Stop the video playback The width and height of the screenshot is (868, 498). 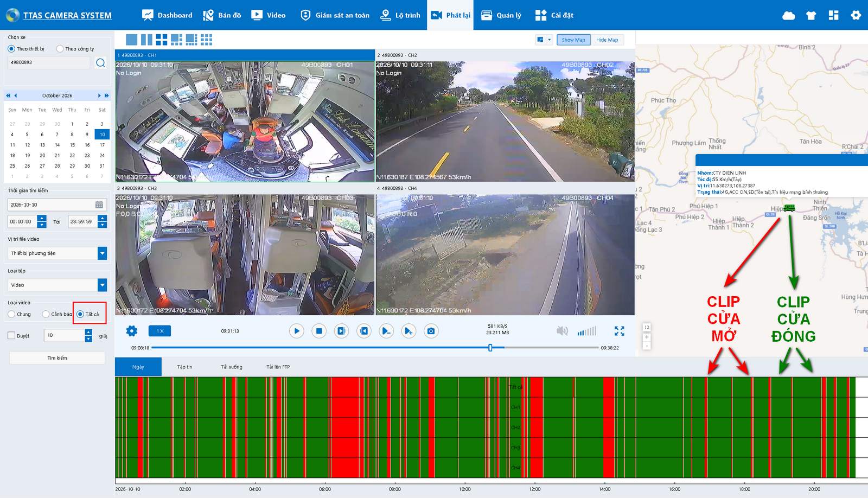[319, 331]
